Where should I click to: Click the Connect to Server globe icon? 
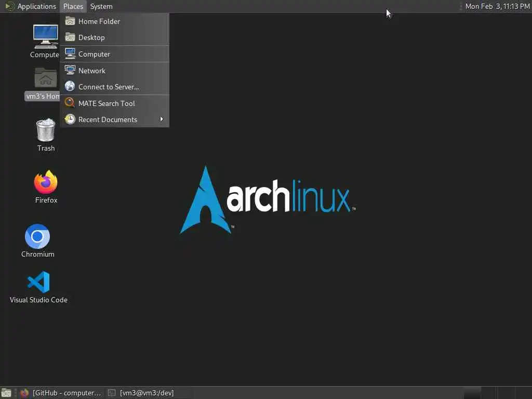click(x=70, y=86)
